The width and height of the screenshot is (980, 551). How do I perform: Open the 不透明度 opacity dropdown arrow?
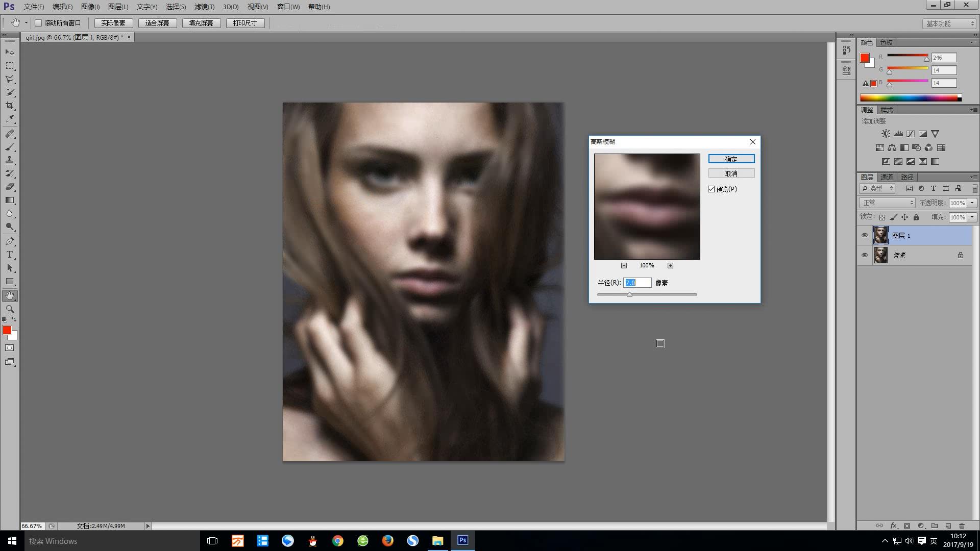(972, 203)
